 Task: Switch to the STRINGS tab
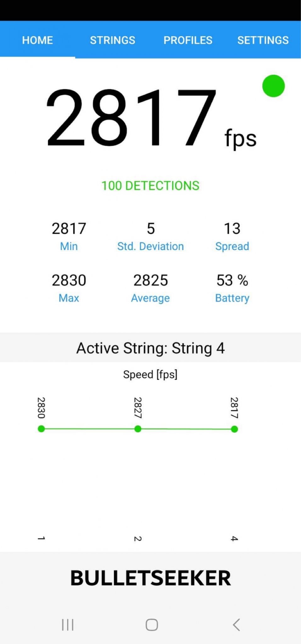click(112, 40)
